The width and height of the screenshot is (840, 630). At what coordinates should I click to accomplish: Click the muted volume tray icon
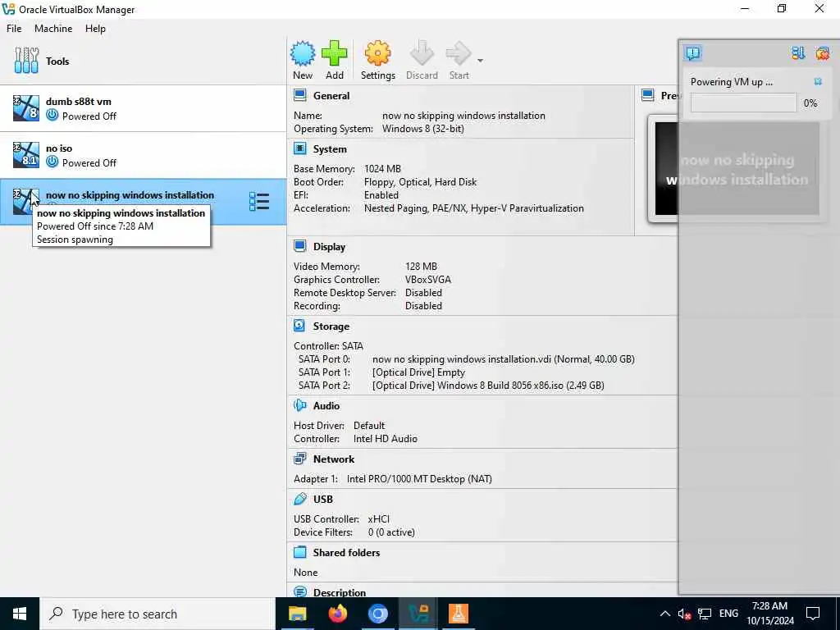pyautogui.click(x=684, y=614)
